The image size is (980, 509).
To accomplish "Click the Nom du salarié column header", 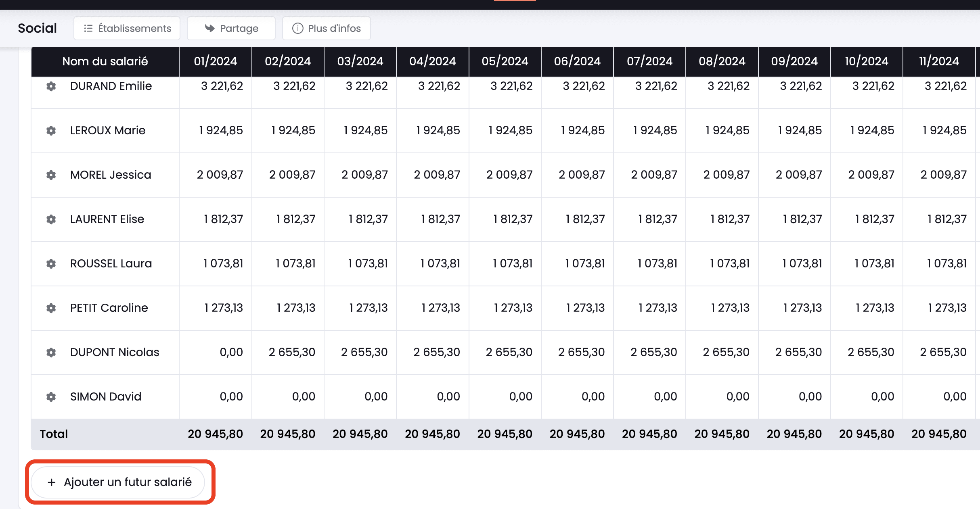I will 105,61.
